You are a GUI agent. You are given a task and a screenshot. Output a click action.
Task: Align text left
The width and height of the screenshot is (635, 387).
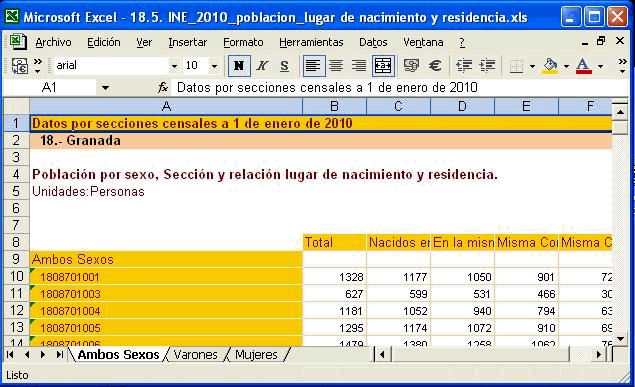[x=313, y=66]
